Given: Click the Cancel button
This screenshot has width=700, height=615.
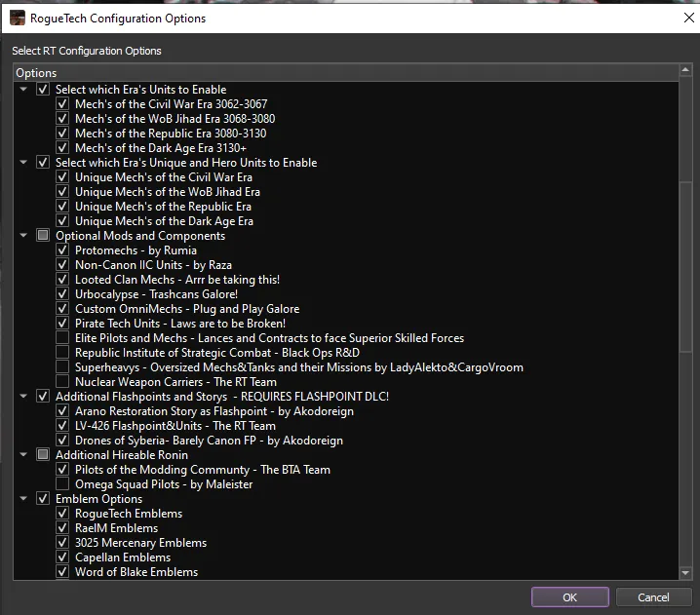Looking at the screenshot, I should coord(653,597).
